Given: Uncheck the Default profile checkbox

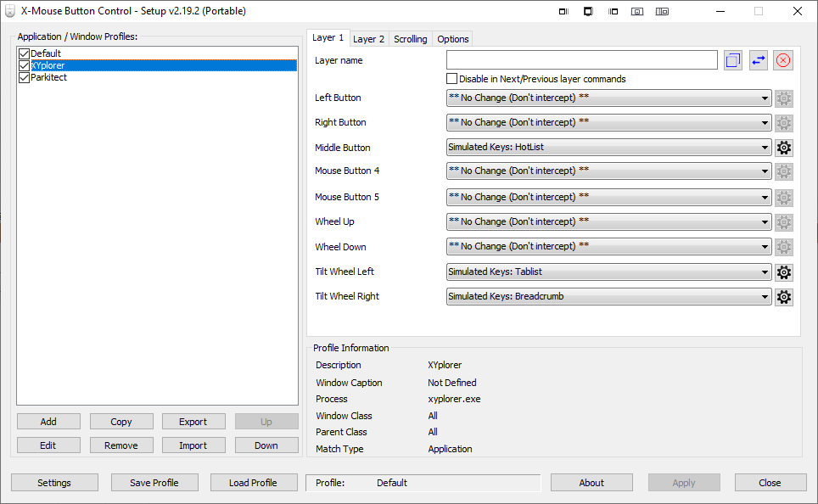Looking at the screenshot, I should click(x=24, y=53).
